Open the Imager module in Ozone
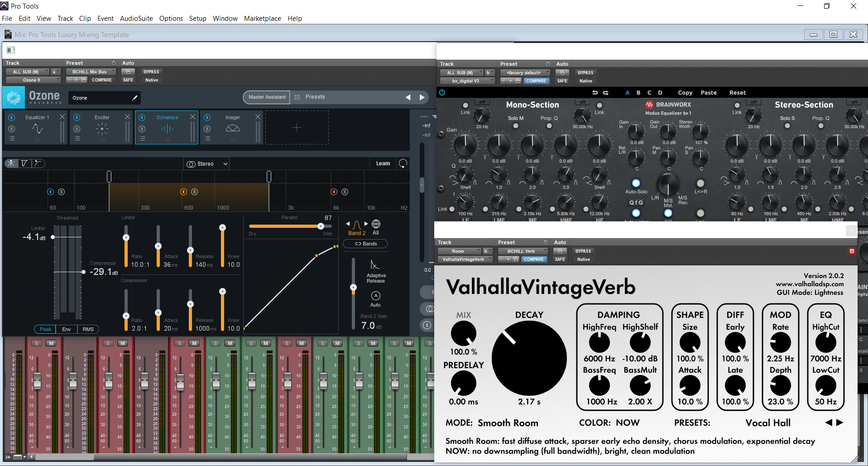Screen dimensions: 868x466 tap(232, 128)
